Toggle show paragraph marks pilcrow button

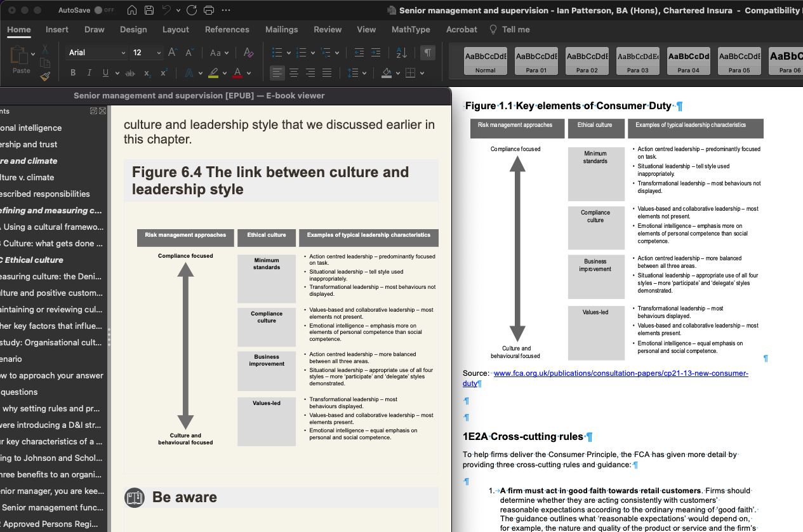coord(428,53)
